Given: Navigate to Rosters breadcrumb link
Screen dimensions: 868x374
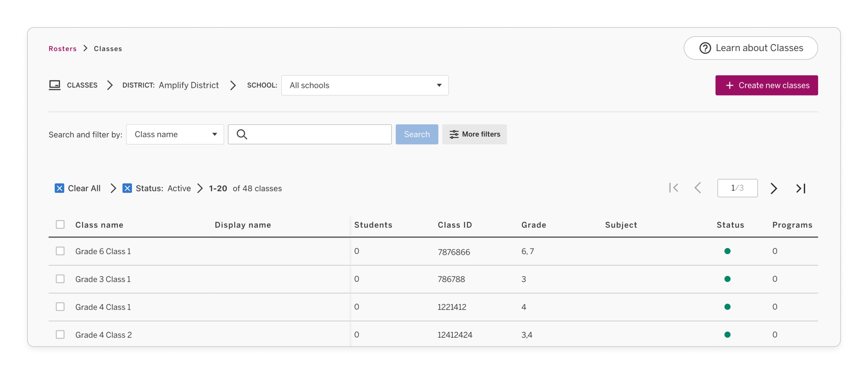Looking at the screenshot, I should click(63, 48).
